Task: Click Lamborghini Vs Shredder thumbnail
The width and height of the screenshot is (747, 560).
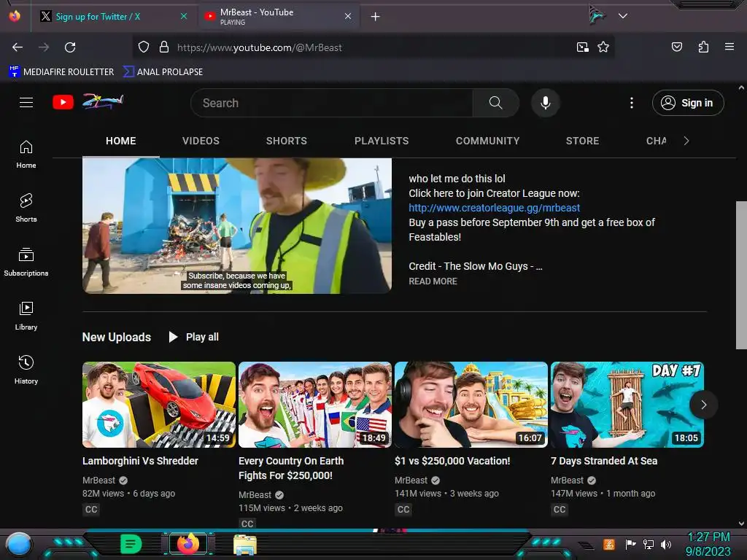Action: coord(158,405)
